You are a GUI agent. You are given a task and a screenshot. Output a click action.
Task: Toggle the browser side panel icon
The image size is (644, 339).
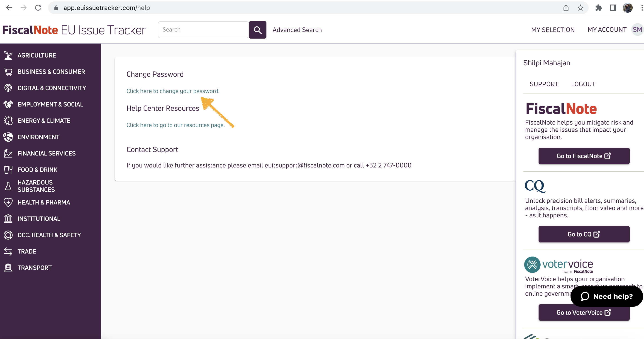point(613,8)
